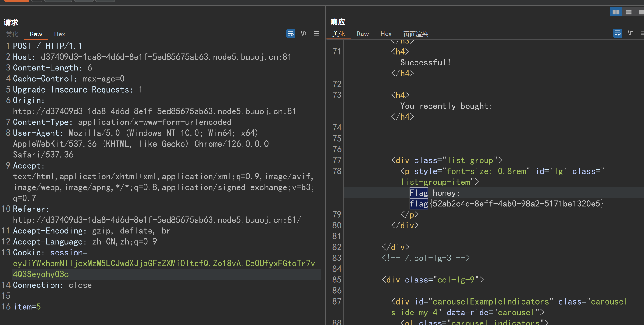Click the 'You recently bought:' response text
Image resolution: width=644 pixels, height=325 pixels.
pyautogui.click(x=446, y=106)
